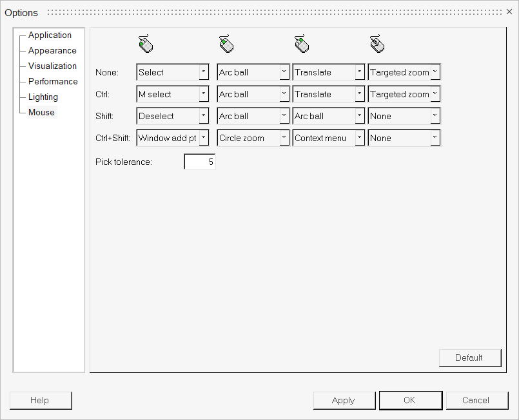The image size is (519, 420).
Task: Select Performance in options tree
Action: [53, 81]
